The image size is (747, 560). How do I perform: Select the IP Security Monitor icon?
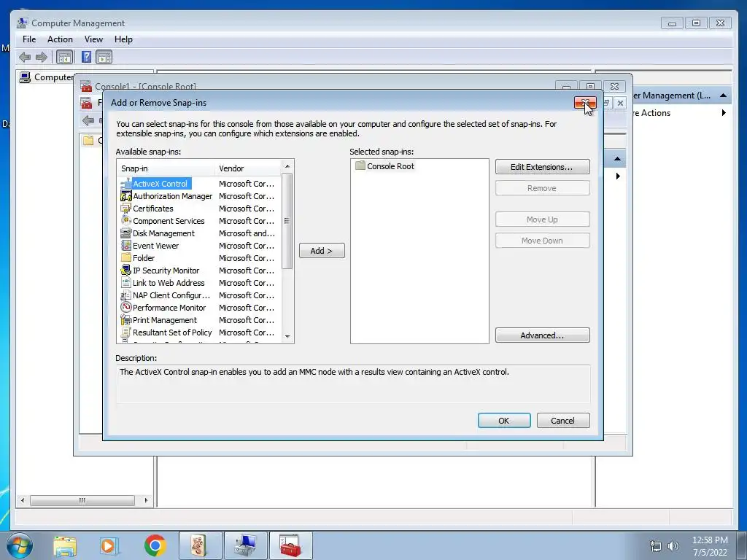coord(125,271)
